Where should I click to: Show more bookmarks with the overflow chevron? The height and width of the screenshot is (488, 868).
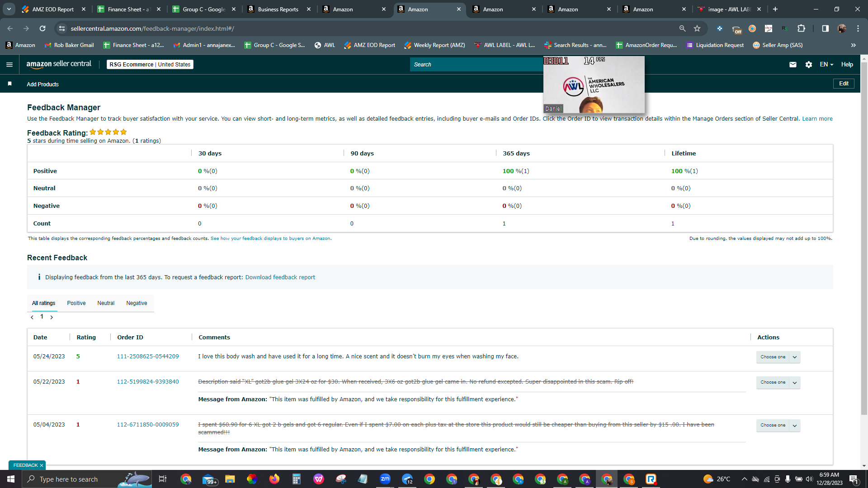click(854, 45)
